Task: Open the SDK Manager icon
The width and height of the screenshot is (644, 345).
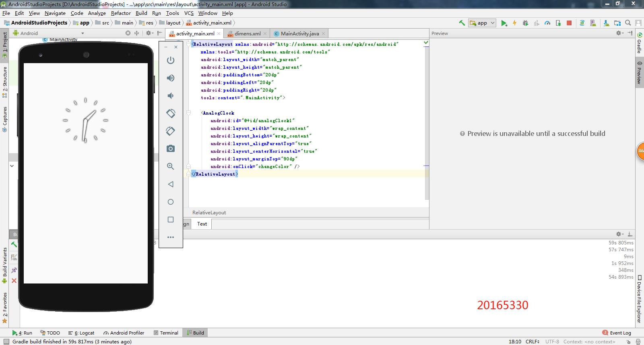Action: tap(606, 23)
